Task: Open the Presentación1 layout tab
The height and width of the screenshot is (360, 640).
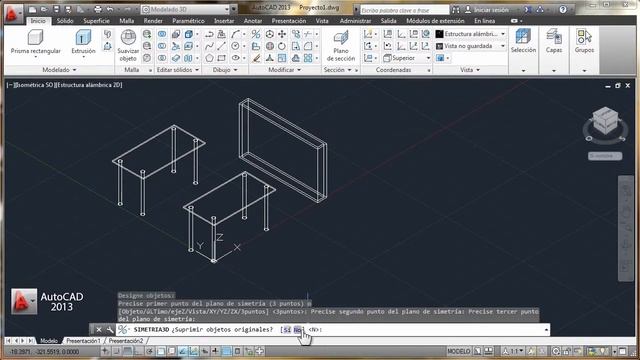Action: pos(83,340)
